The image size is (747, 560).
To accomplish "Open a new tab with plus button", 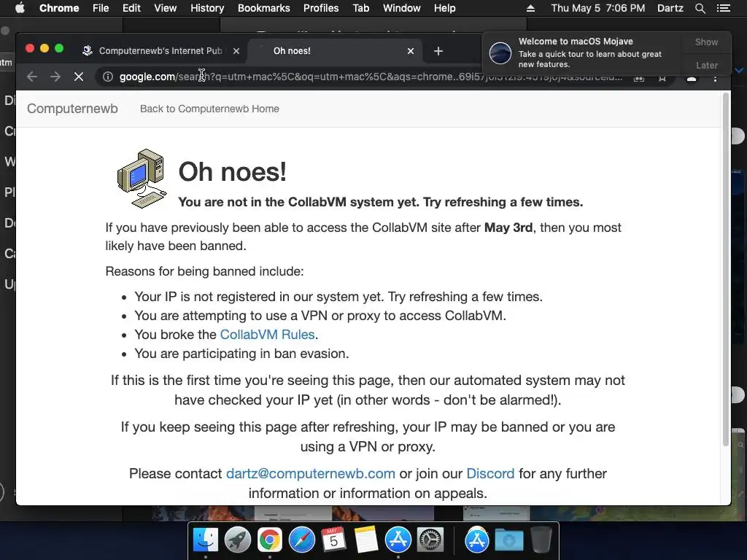I will 438,51.
